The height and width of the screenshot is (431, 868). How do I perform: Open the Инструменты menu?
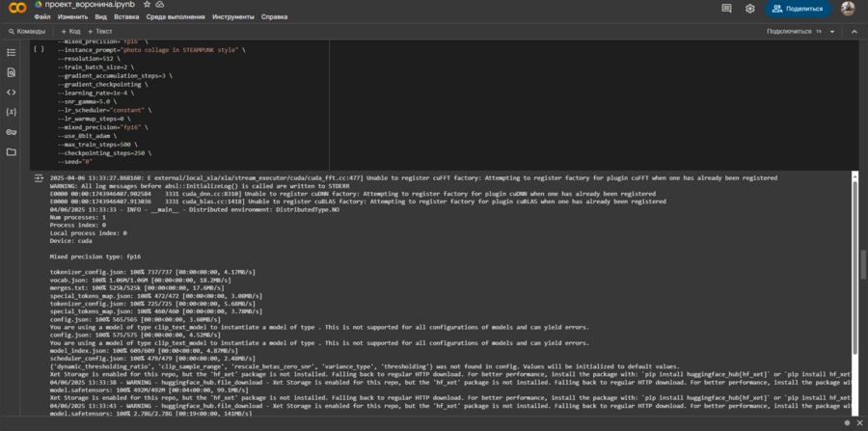(233, 16)
